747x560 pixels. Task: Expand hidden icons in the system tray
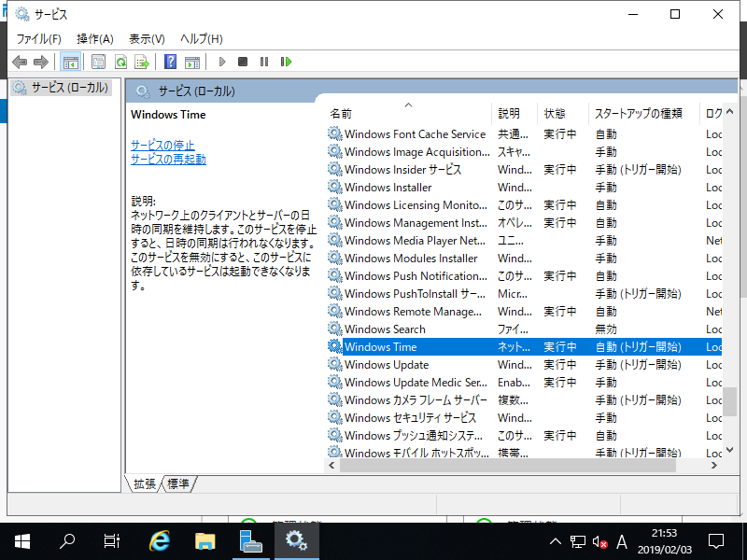(x=556, y=539)
